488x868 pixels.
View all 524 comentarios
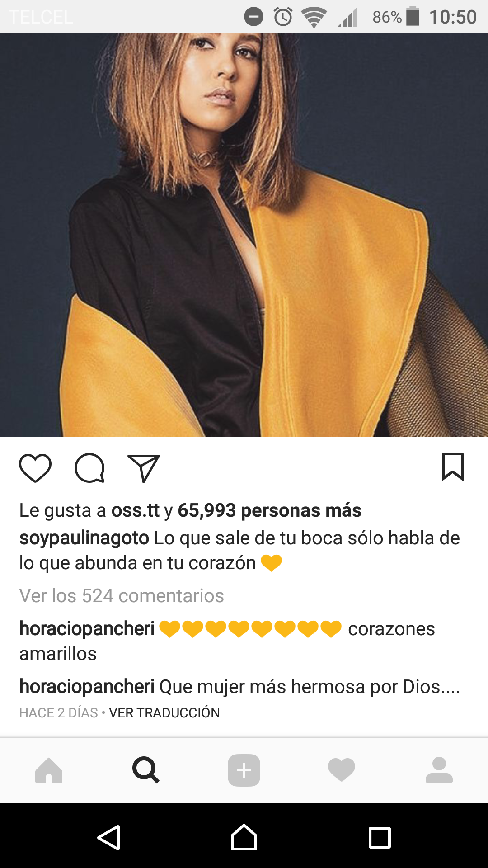(122, 595)
